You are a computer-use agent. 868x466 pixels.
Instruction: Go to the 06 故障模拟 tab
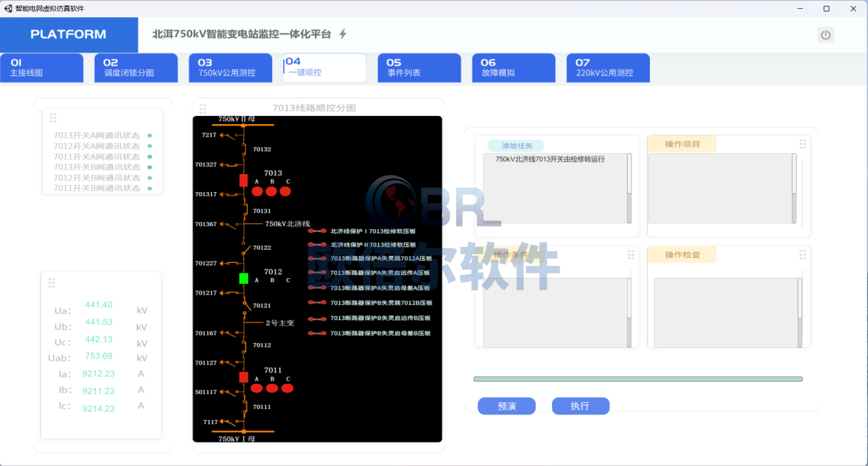(514, 68)
